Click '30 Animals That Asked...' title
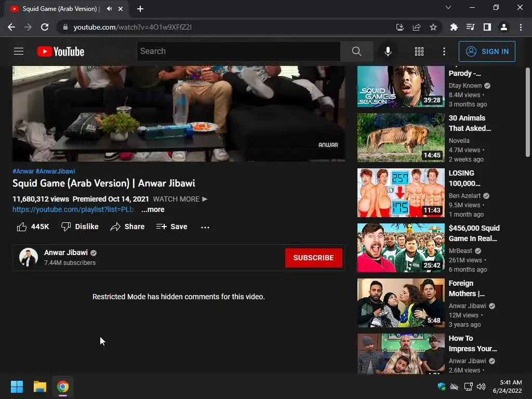 point(470,123)
